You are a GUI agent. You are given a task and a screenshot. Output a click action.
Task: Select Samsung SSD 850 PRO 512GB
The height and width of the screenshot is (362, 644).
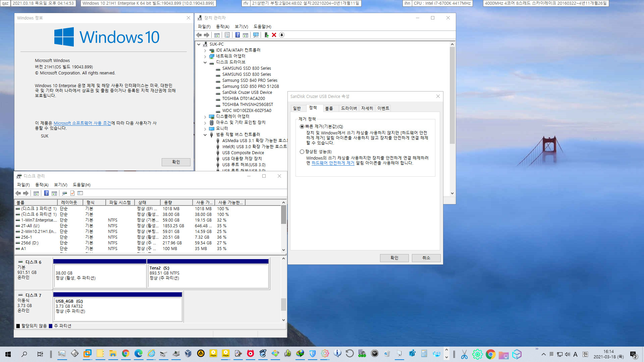[x=250, y=86]
